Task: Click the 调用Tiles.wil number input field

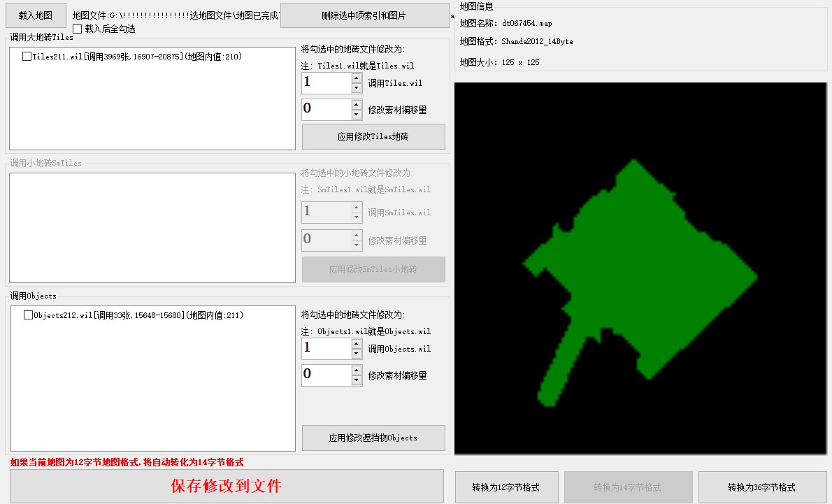Action: click(x=326, y=83)
